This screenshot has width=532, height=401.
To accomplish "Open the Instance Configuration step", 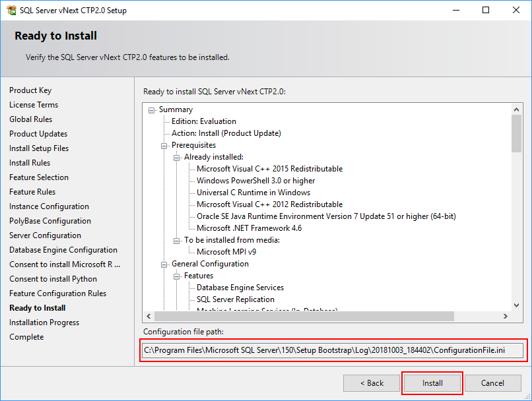I will (49, 206).
